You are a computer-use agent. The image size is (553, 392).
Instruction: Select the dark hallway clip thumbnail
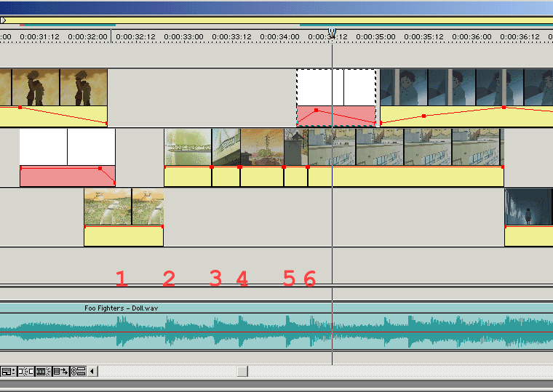tap(528, 207)
